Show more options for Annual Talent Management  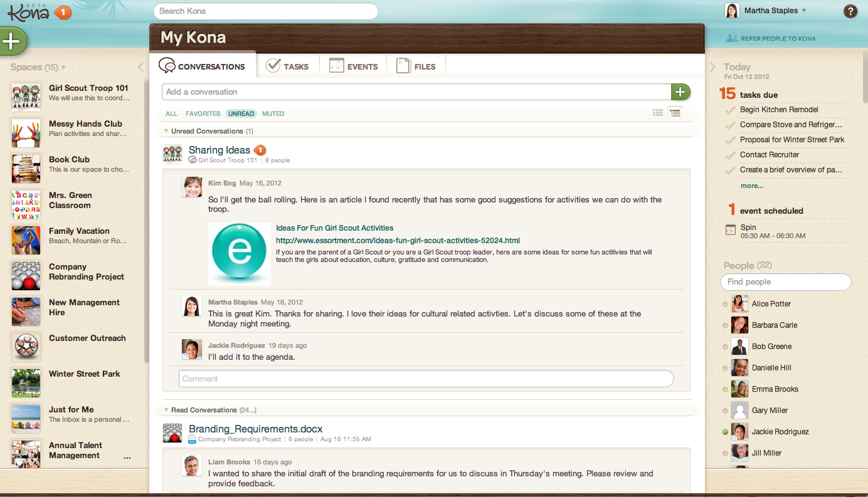127,458
